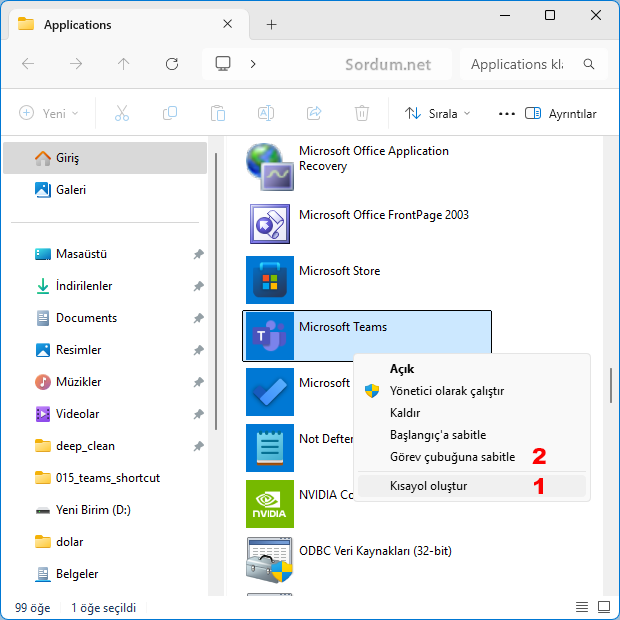
Task: Select the Microsoft Teams app icon
Action: (x=270, y=336)
